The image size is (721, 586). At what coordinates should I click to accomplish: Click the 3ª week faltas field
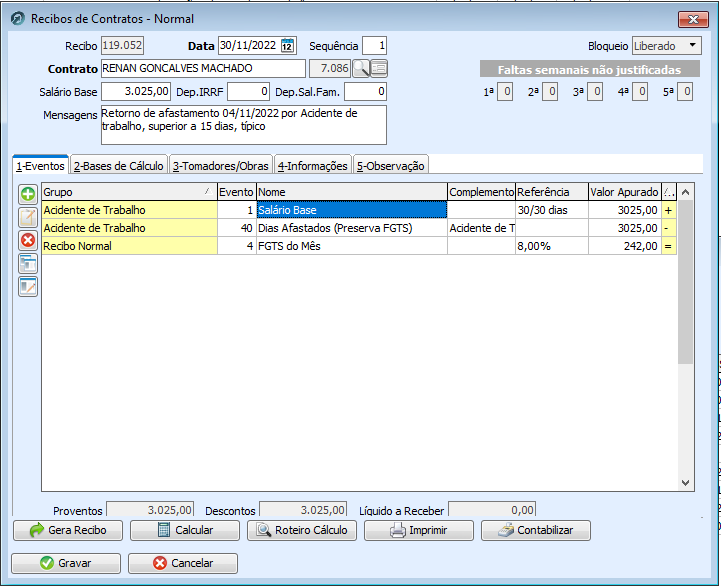(x=595, y=92)
